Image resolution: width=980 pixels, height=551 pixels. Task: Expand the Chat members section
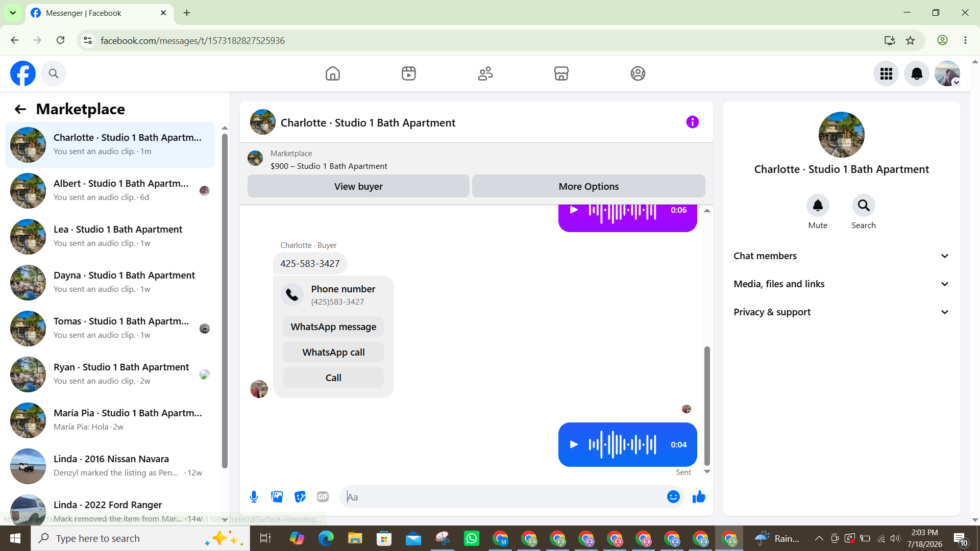click(x=842, y=256)
